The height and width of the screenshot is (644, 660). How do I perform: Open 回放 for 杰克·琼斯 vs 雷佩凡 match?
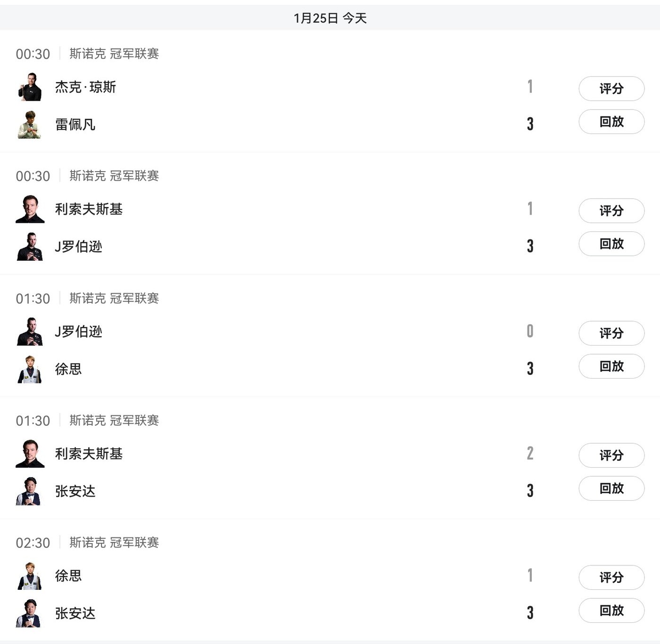[x=611, y=122]
